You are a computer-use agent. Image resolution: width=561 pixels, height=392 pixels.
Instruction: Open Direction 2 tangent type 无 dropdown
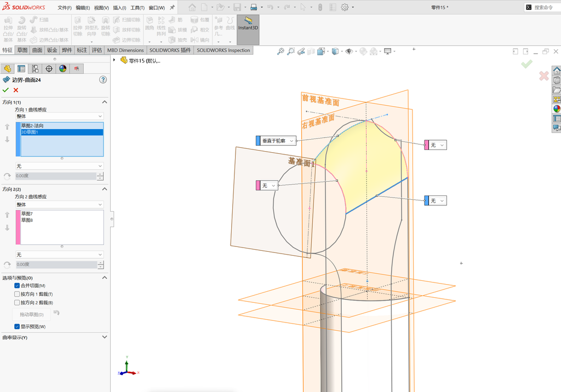pos(59,255)
